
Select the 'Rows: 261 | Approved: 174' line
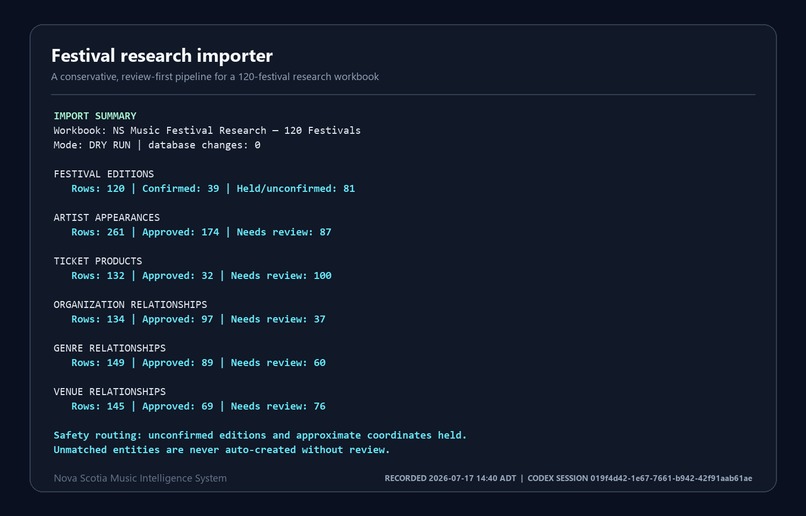[x=201, y=232]
